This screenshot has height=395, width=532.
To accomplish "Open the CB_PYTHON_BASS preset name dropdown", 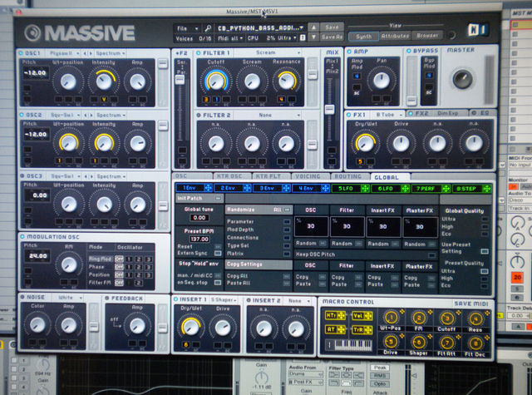I will (260, 27).
